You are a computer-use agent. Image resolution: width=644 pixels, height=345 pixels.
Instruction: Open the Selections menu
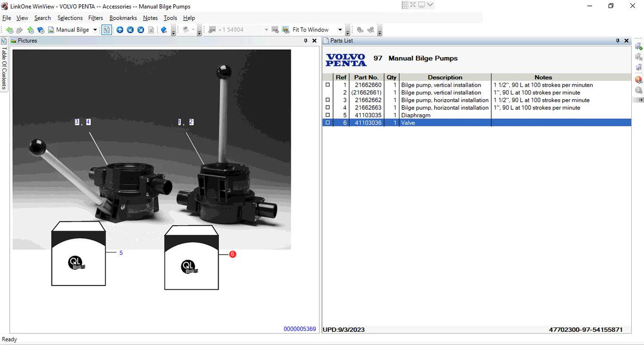pos(69,18)
